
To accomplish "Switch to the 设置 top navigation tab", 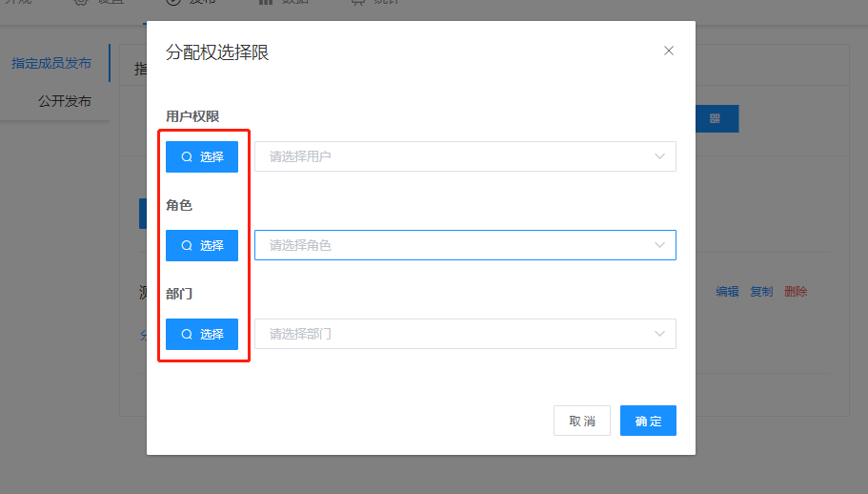I will (98, 3).
